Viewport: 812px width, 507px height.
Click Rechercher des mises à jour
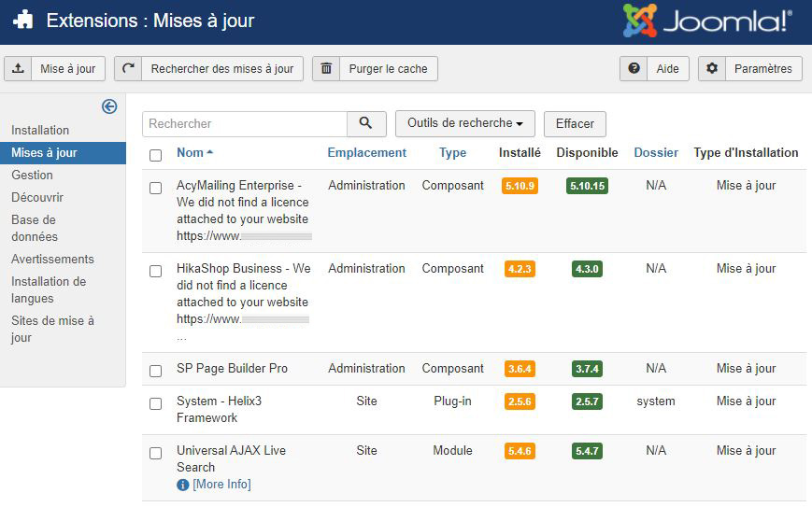pos(209,69)
